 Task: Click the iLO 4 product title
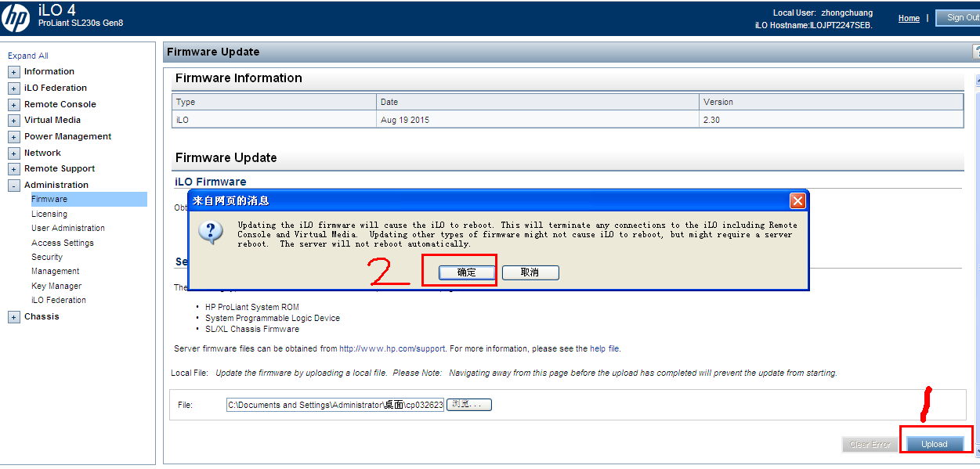(57, 9)
